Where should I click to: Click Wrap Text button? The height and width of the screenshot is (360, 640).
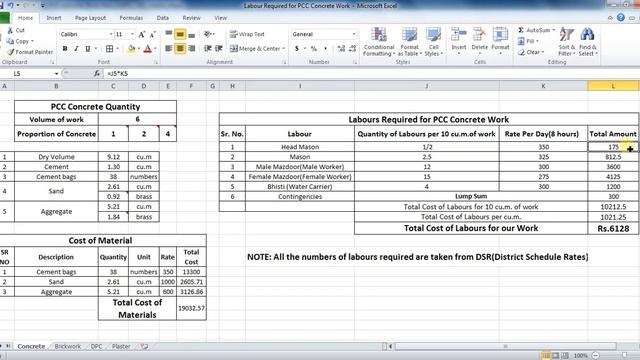[247, 34]
